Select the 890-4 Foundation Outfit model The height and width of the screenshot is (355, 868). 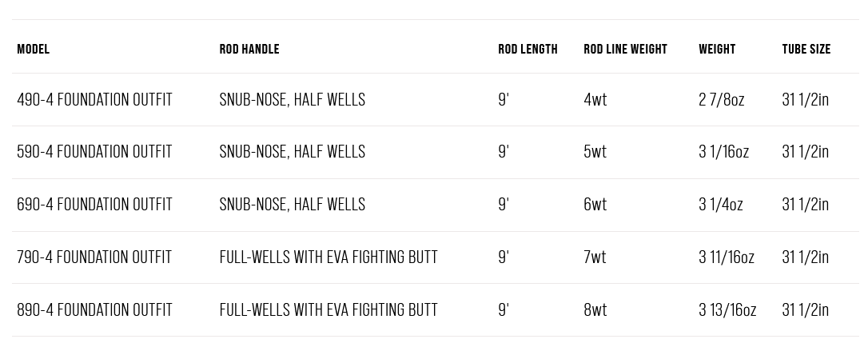click(94, 310)
